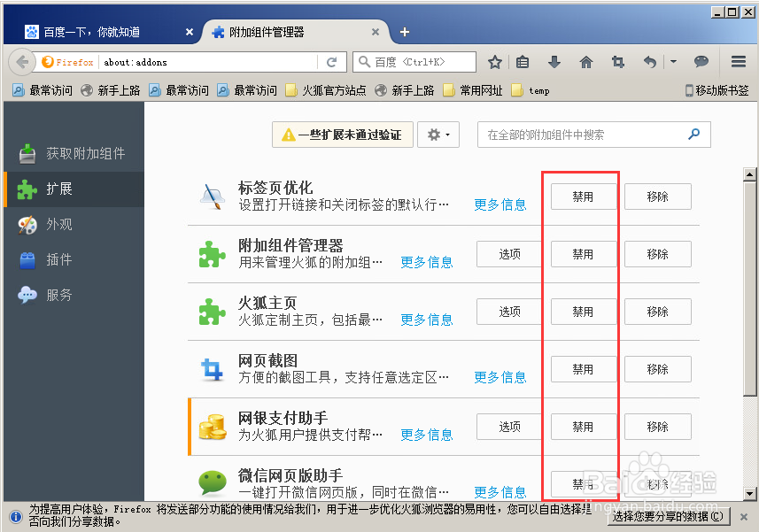Screen dimensions: 759x532
Task: Remove the 网页截图 extension
Action: (657, 369)
